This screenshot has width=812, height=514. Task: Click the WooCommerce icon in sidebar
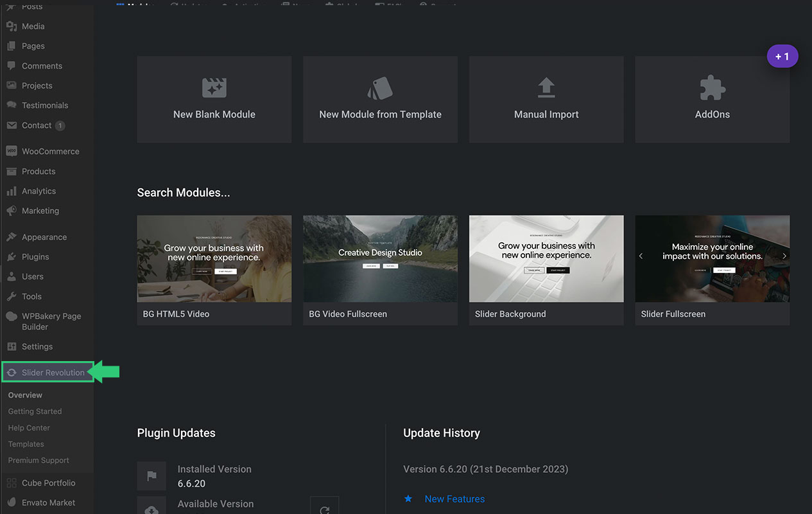[x=12, y=152]
